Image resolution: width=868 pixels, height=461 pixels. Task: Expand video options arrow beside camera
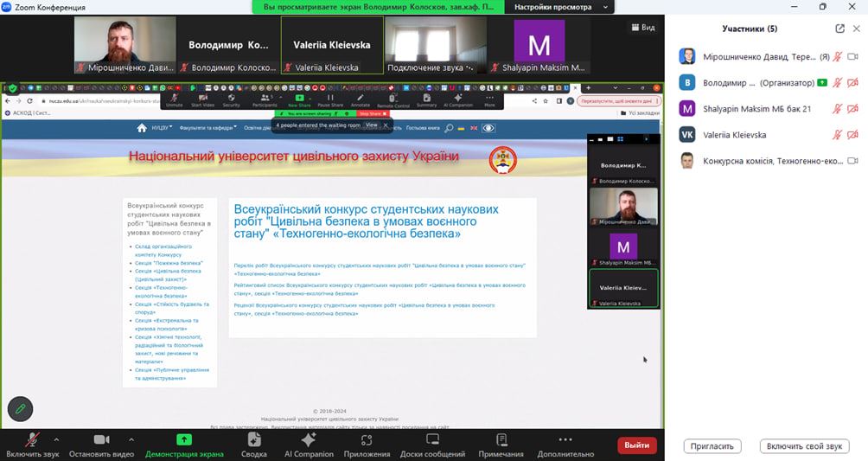pos(131,439)
